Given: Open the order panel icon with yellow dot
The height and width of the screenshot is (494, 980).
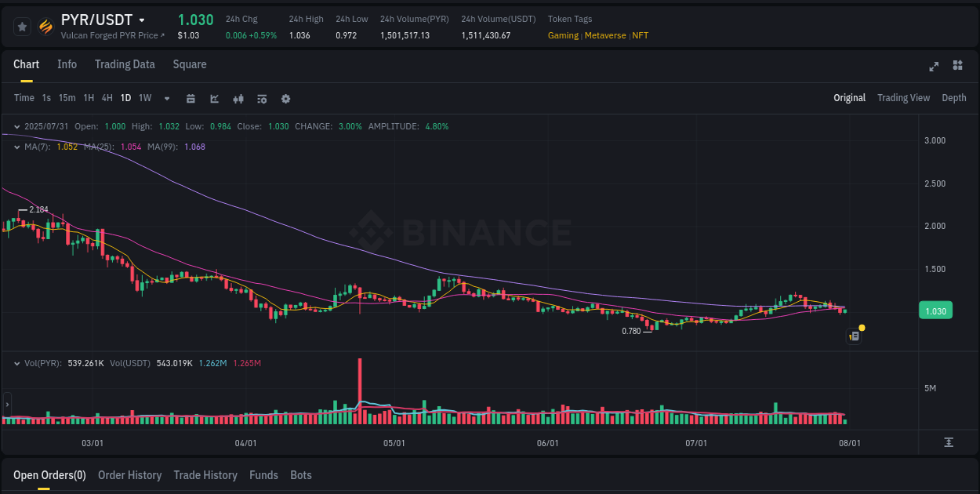Looking at the screenshot, I should click(x=854, y=335).
